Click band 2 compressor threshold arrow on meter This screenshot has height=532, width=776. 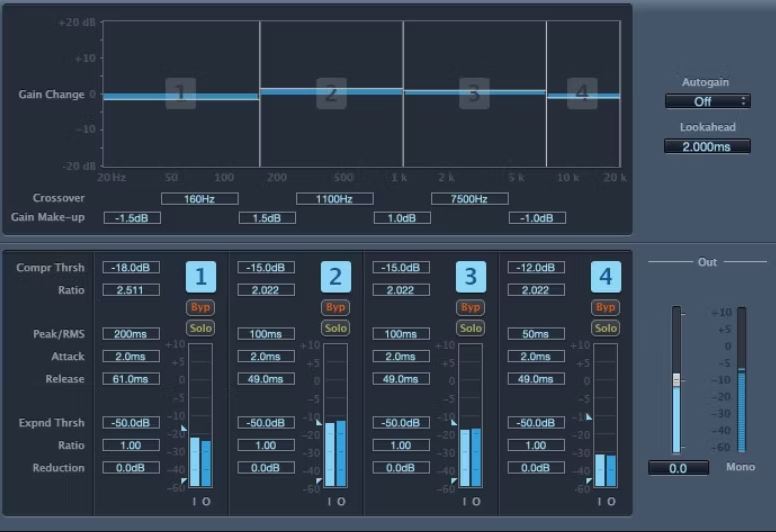click(319, 422)
